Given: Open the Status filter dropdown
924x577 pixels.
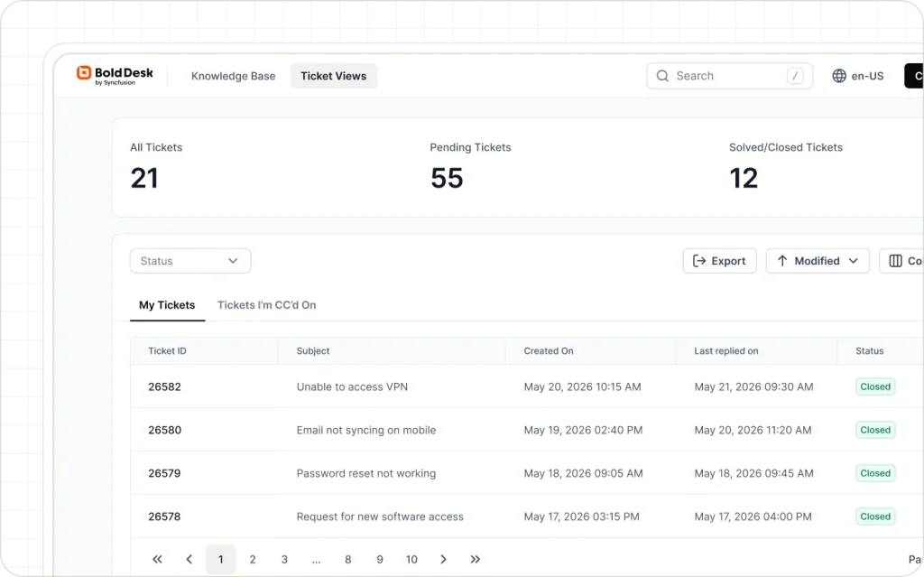Looking at the screenshot, I should [190, 261].
